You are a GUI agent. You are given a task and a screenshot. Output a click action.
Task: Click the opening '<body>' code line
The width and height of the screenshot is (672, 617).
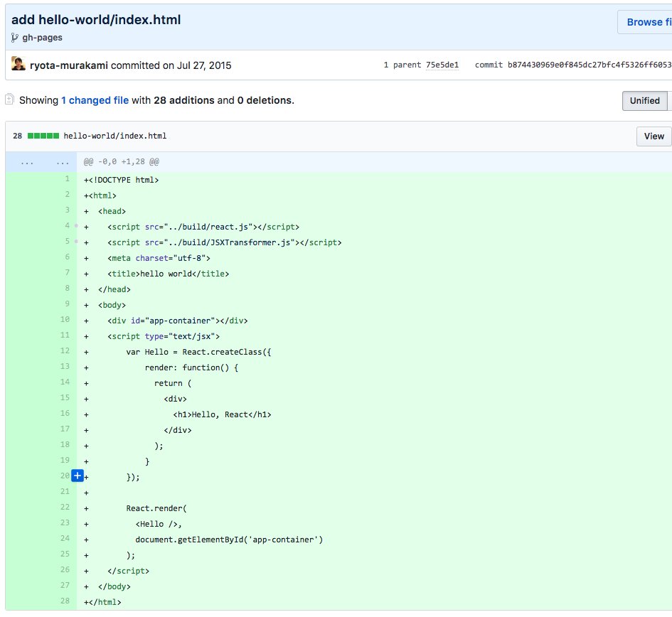(x=112, y=305)
